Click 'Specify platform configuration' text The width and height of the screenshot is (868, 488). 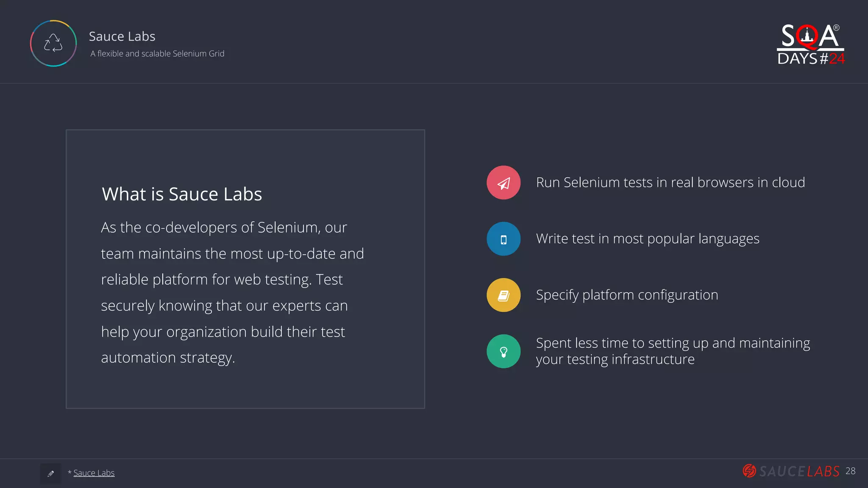tap(627, 295)
